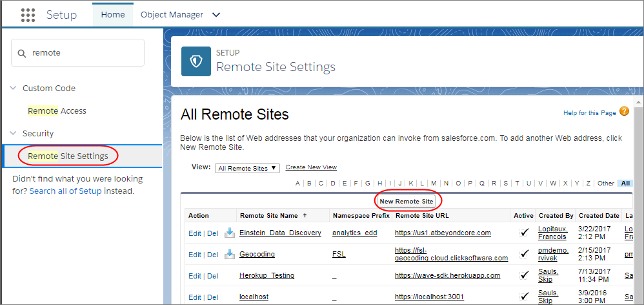644x305 pixels.
Task: Switch to the Home tab
Action: pos(113,15)
